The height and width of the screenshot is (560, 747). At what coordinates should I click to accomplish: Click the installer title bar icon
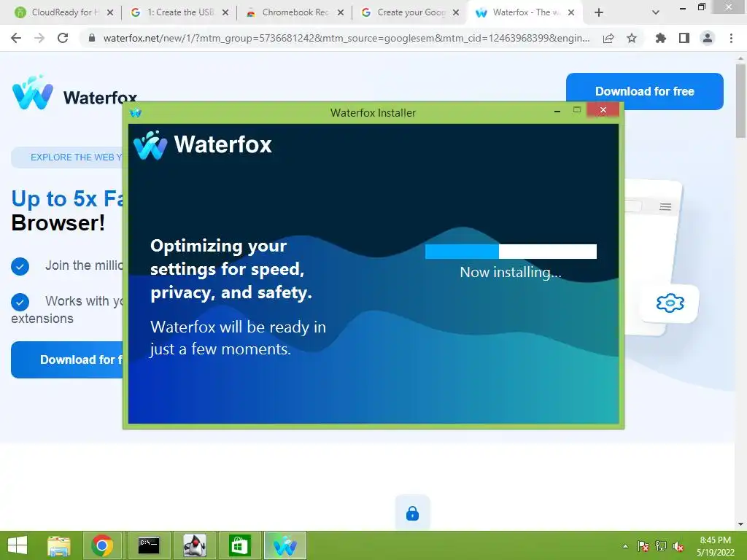136,113
